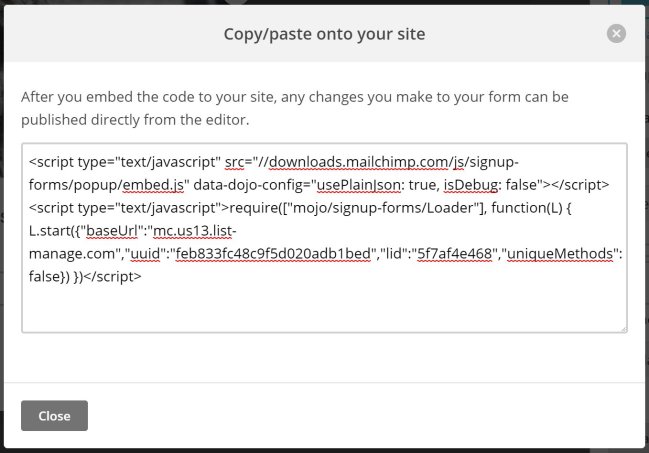Click the word 'usePlainJson' in the code
649x453 pixels.
click(x=358, y=185)
